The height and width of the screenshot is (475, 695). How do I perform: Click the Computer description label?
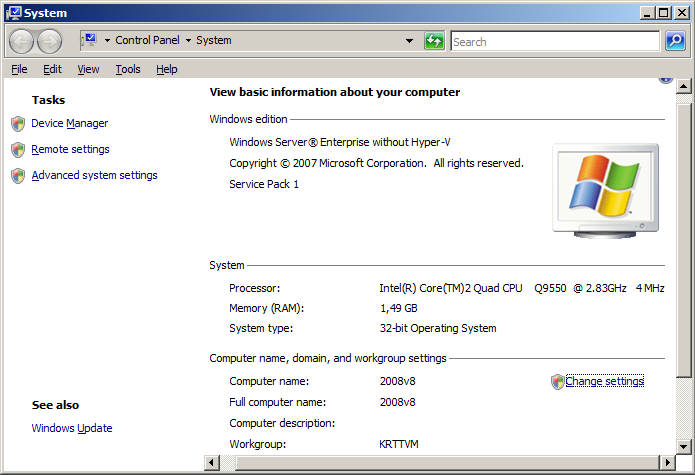coord(282,423)
